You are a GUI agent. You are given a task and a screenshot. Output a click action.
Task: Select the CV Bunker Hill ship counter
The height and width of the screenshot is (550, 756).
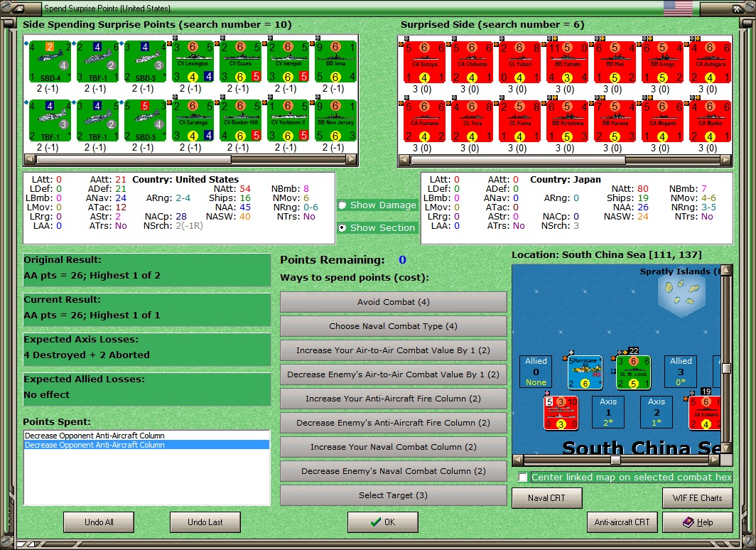point(241,121)
